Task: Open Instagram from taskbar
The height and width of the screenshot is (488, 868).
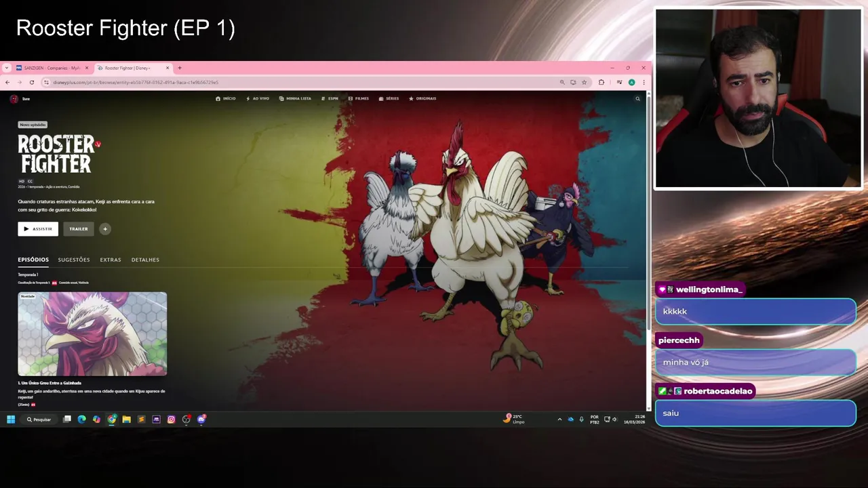Action: pos(172,420)
